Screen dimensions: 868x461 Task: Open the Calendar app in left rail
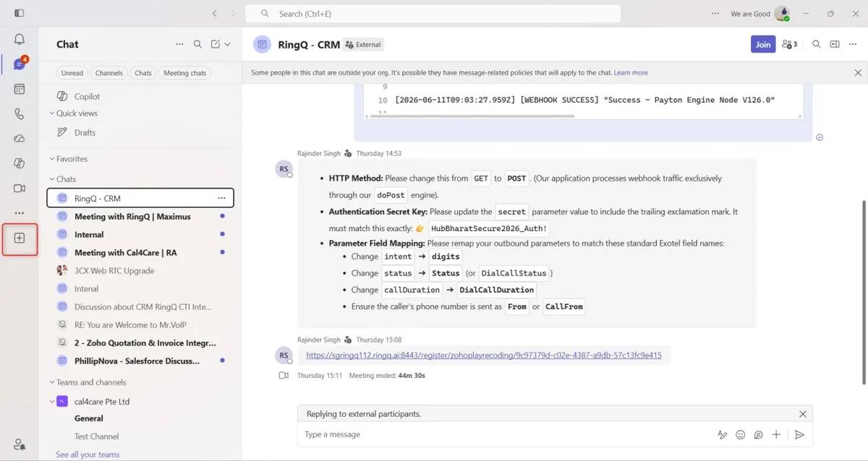pyautogui.click(x=20, y=89)
